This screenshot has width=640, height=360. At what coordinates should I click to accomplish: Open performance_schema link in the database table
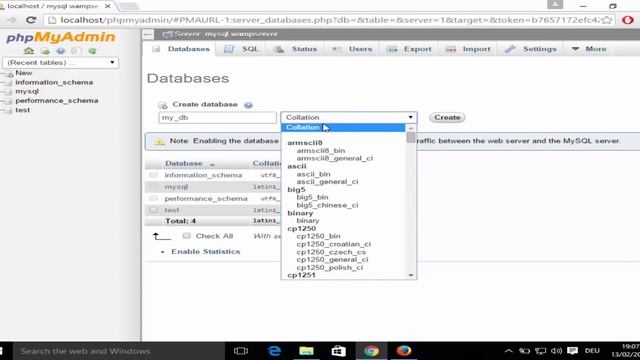206,199
